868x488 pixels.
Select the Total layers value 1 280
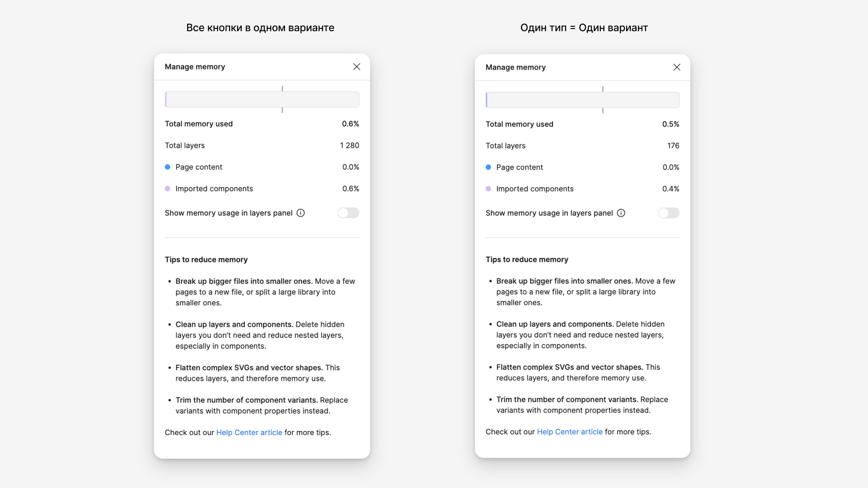tap(349, 145)
